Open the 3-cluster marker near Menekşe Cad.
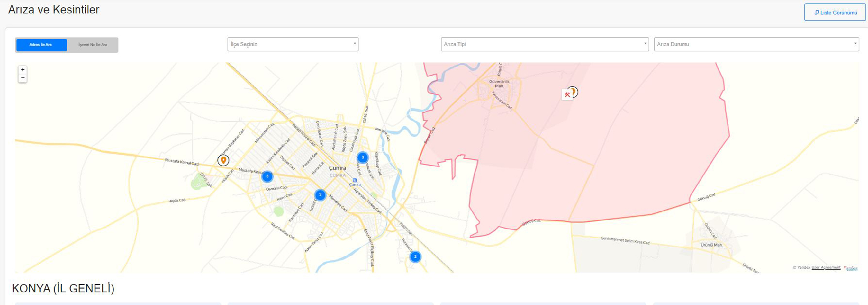 [320, 195]
